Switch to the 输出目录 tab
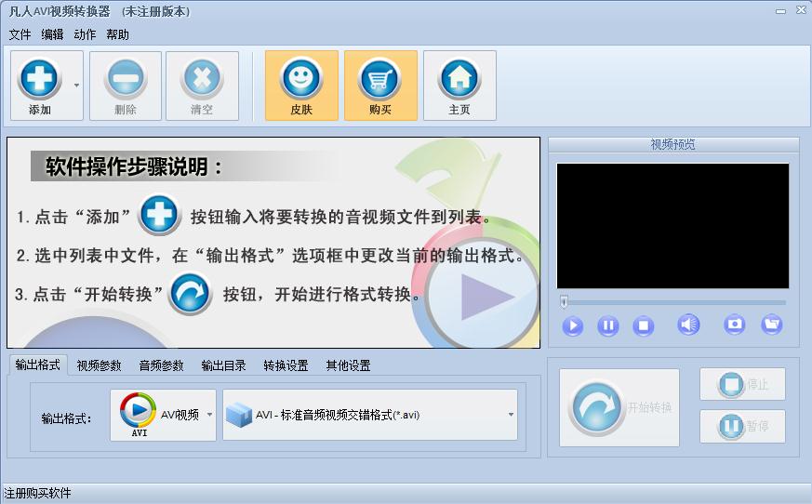The width and height of the screenshot is (812, 504). pyautogui.click(x=223, y=365)
